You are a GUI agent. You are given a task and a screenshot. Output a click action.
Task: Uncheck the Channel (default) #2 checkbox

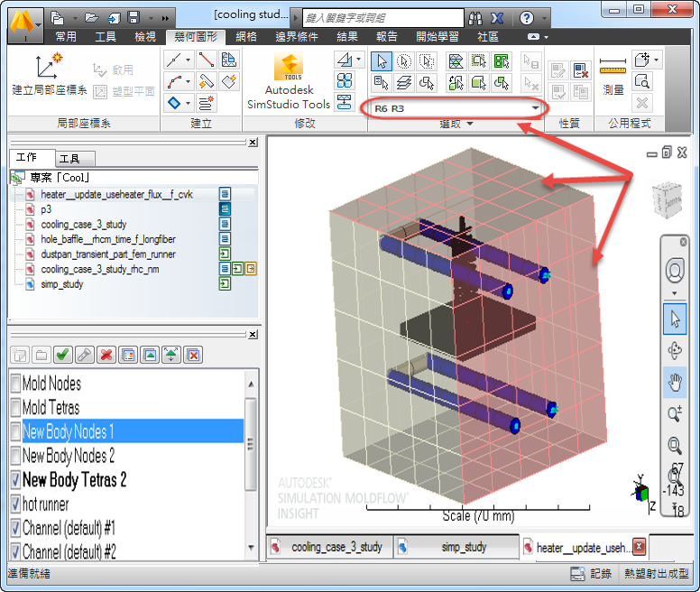[16, 551]
